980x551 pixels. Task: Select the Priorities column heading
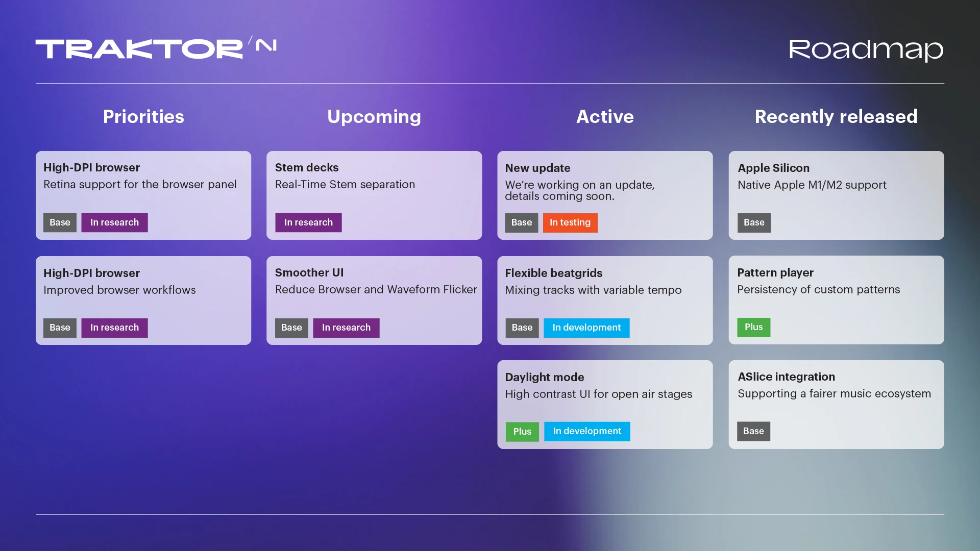(x=143, y=117)
